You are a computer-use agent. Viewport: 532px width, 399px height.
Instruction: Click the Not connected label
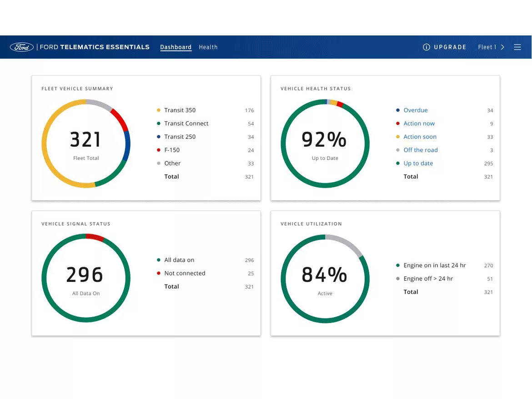click(x=185, y=273)
